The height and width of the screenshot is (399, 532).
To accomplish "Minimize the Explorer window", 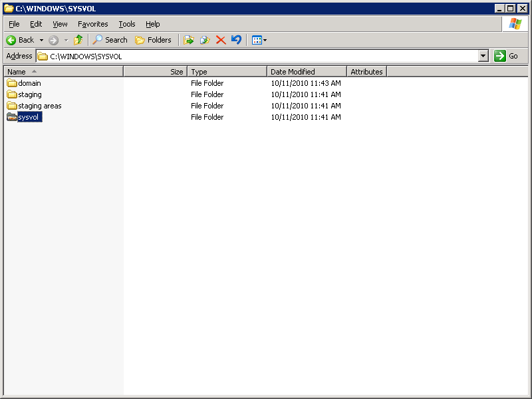I will coord(499,9).
